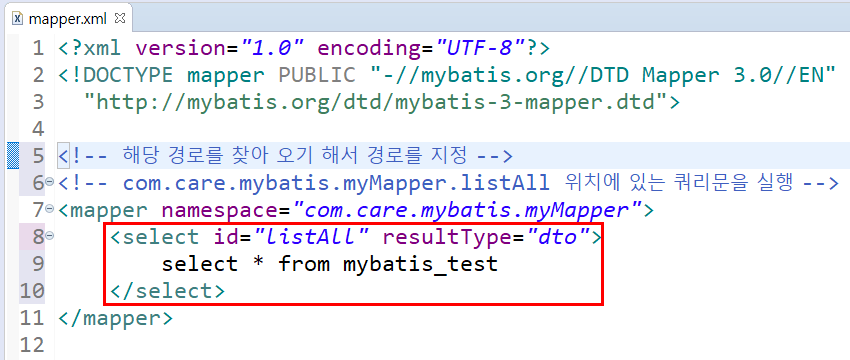Click the Korean comment on line 5
This screenshot has width=850, height=360.
pos(285,156)
